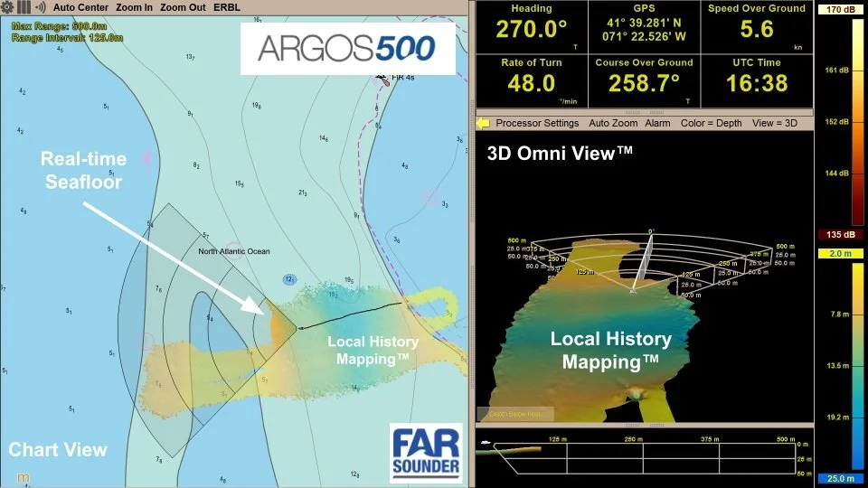Switch the View = 3D mode

point(775,123)
